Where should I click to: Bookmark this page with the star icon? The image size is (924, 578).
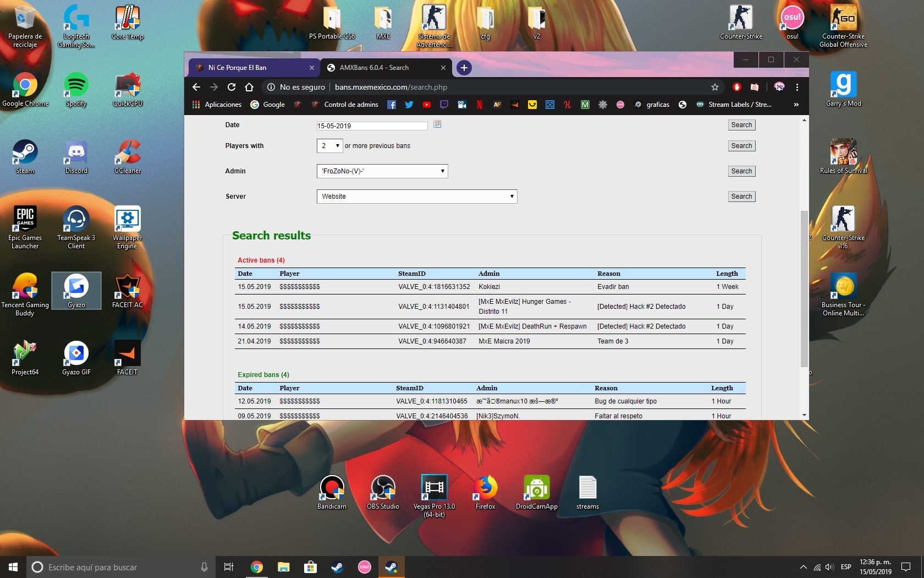click(715, 87)
